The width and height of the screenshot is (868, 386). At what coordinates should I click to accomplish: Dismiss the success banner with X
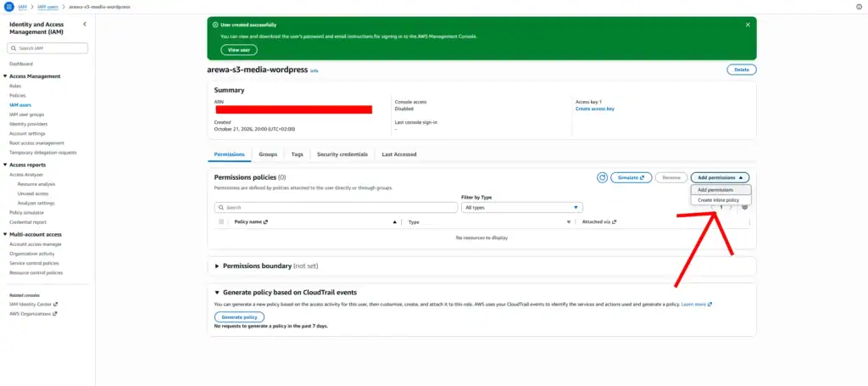748,25
